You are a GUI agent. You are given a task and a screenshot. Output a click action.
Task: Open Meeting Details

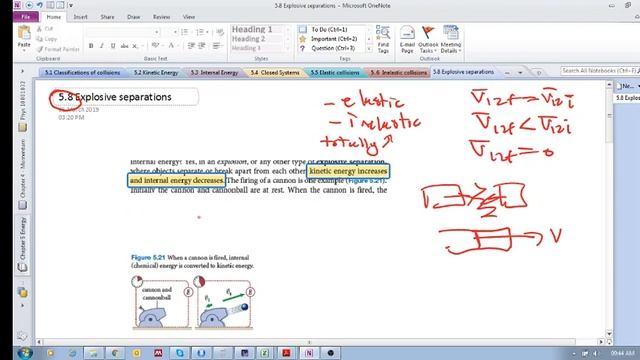pyautogui.click(x=451, y=40)
